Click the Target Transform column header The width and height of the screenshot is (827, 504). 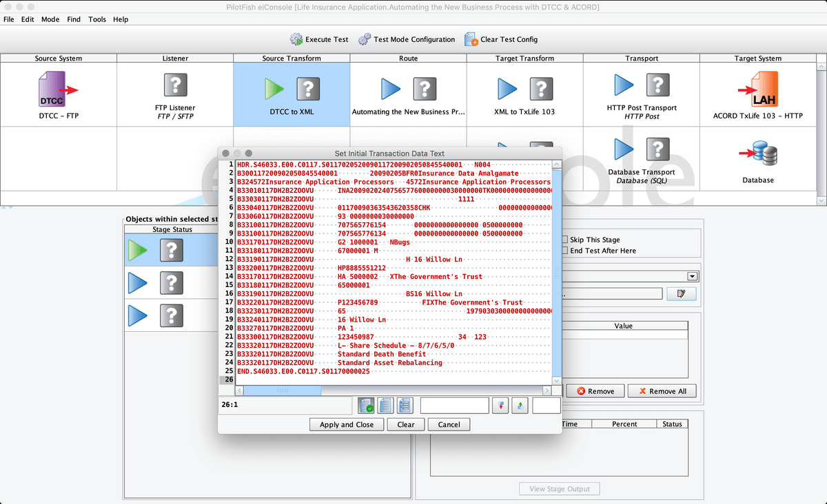[x=524, y=59]
